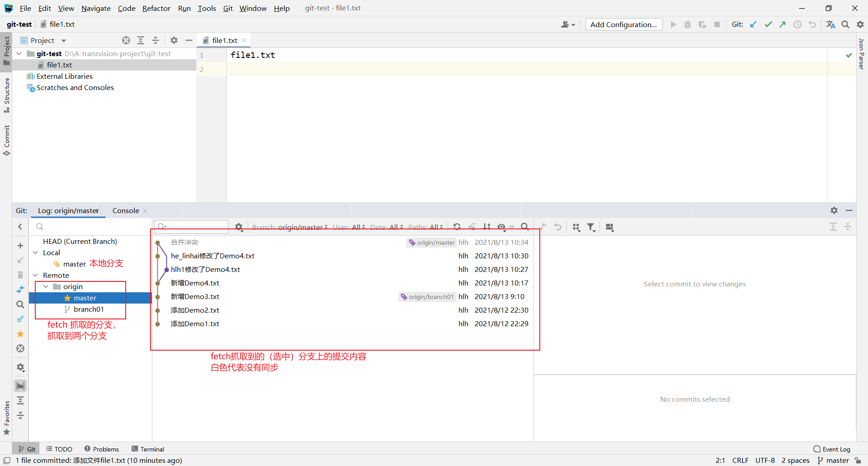Image resolution: width=868 pixels, height=466 pixels.
Task: Open the Refactor menu
Action: (156, 8)
